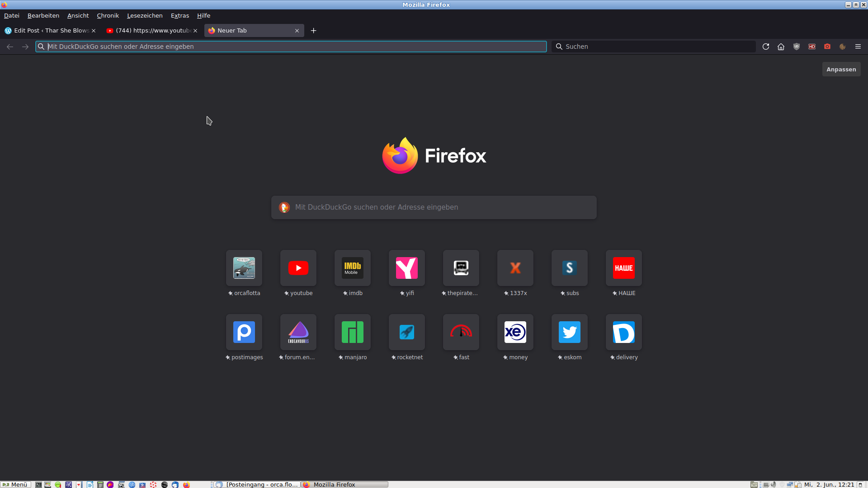Open the 1337x shortcut tile
868x488 pixels.
(x=515, y=268)
